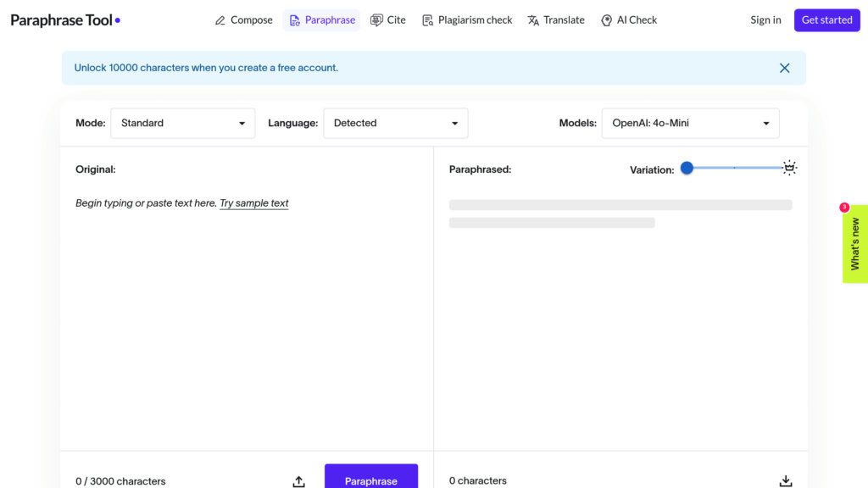
Task: Click the premium crown icon beside Variation
Action: point(789,167)
